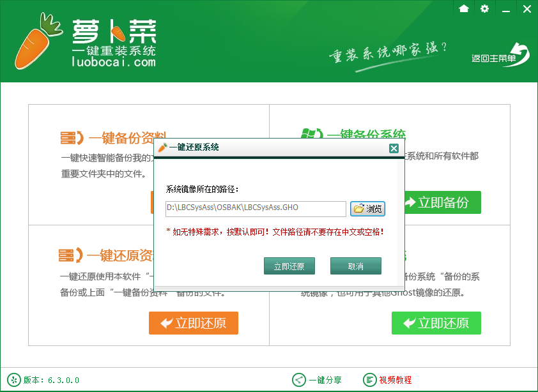Click orange 立即还原 data restore button
Viewport: 538px width, 392px height.
coord(194,323)
